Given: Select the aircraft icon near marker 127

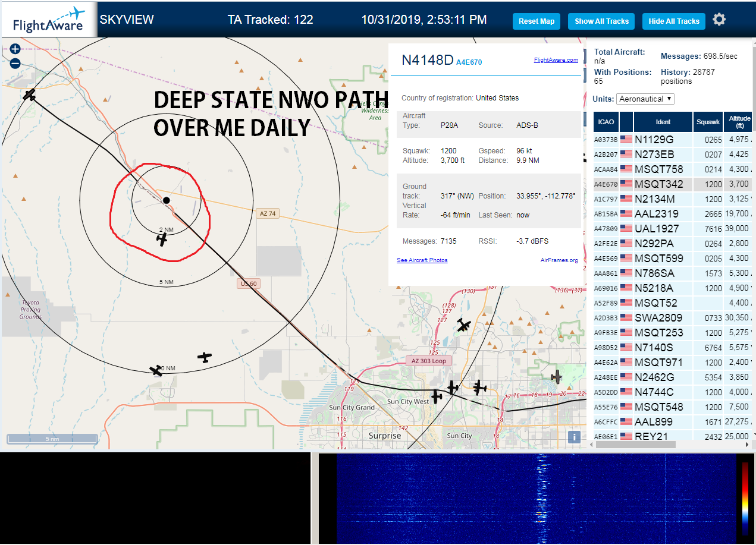Looking at the screenshot, I should point(464,325).
